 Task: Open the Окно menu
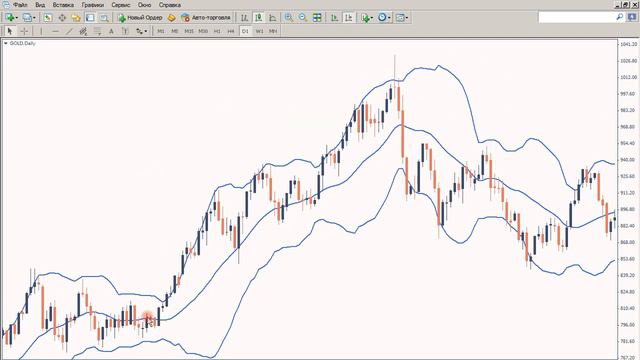(x=144, y=5)
